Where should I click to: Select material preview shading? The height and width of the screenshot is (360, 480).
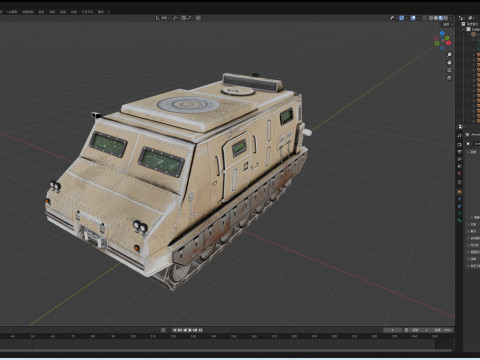point(441,18)
